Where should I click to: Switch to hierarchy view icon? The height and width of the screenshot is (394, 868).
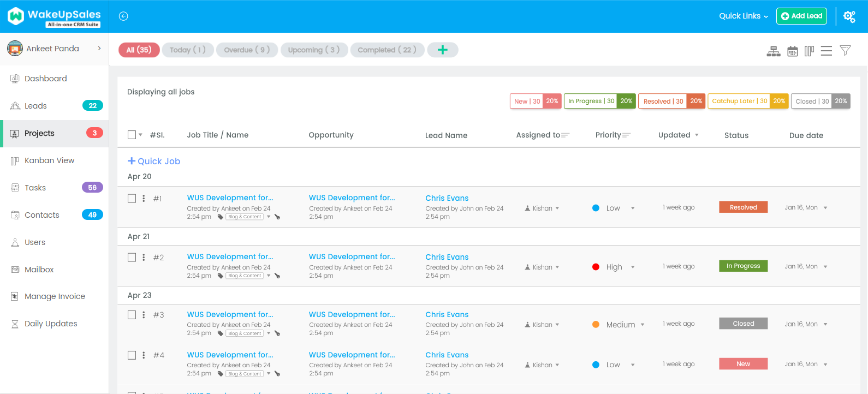pos(774,51)
